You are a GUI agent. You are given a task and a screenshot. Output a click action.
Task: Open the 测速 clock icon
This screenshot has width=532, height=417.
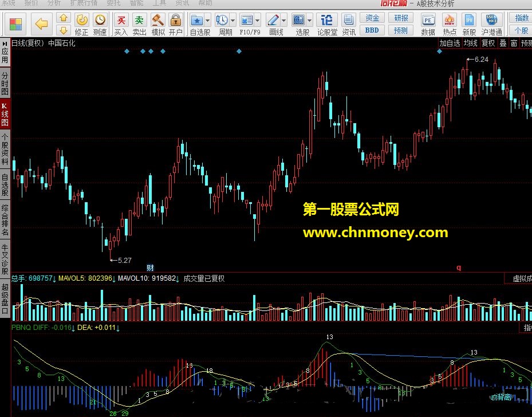pos(100,19)
